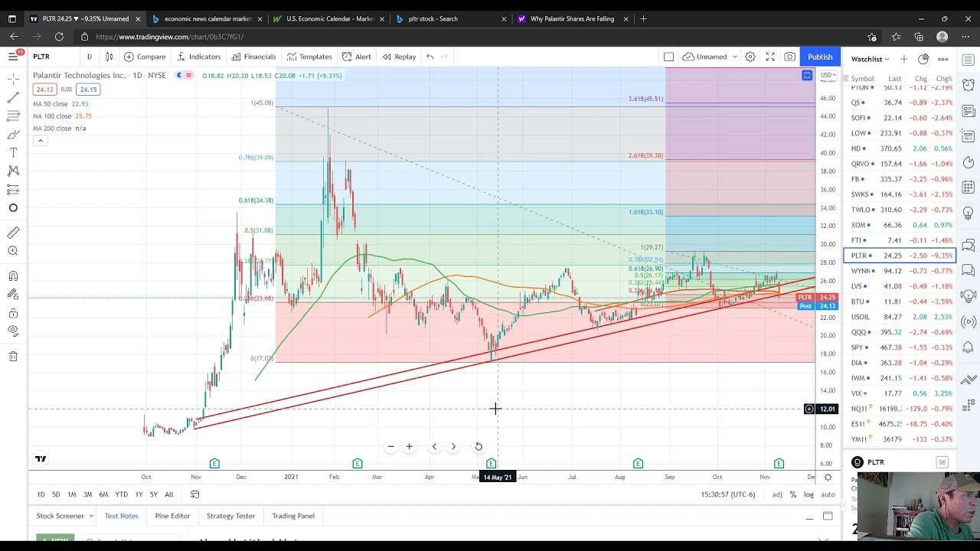Open candlestick chart style selector
The image size is (980, 551).
click(x=109, y=56)
